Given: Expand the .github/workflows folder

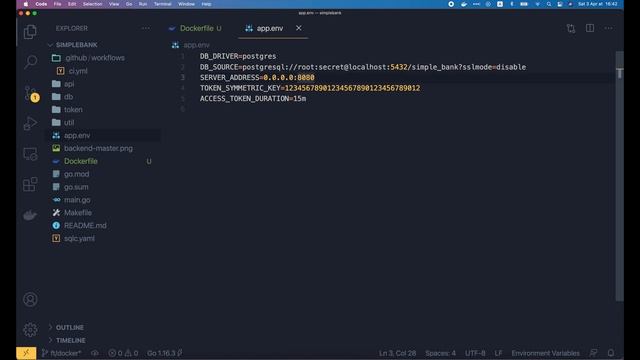Looking at the screenshot, I should tap(95, 58).
